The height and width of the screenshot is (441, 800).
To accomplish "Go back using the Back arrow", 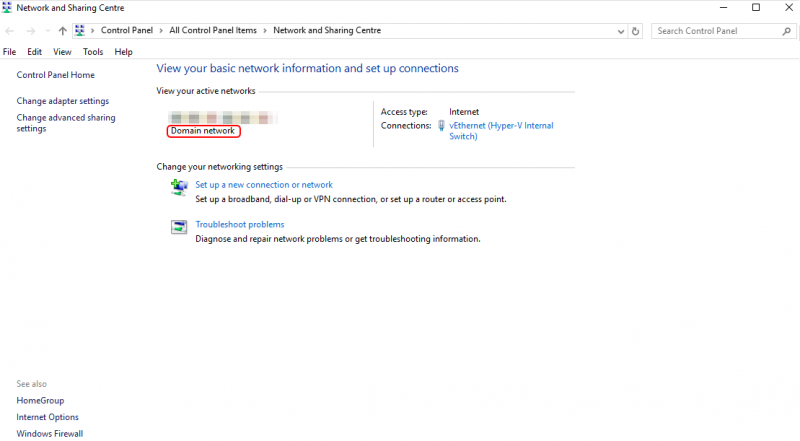I will (x=10, y=31).
